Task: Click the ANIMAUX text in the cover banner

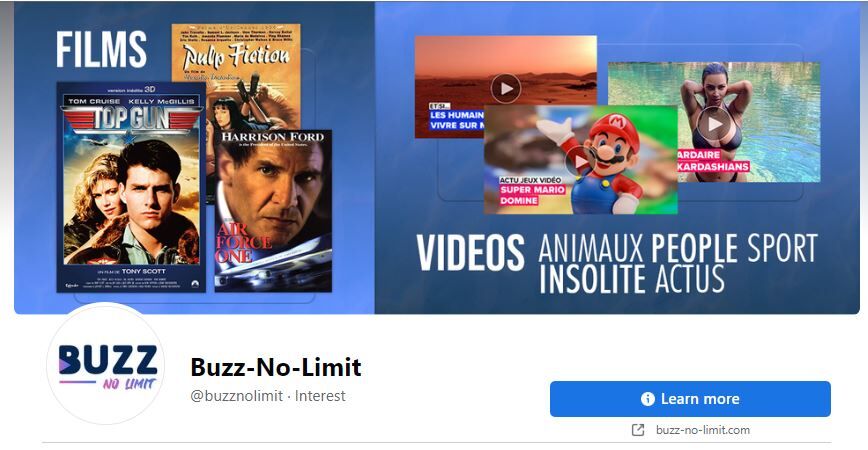Action: pyautogui.click(x=590, y=248)
